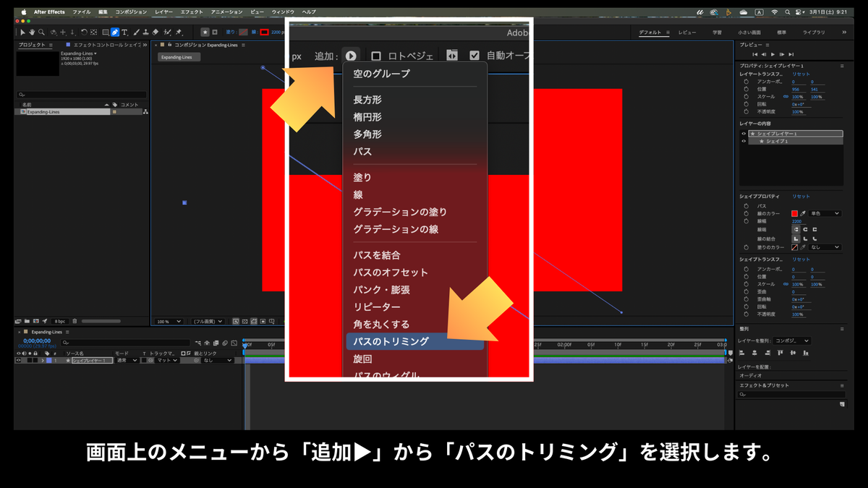Pick stroke color with 線のカラー eyedropper
Screen dimensions: 868x488
(x=803, y=213)
